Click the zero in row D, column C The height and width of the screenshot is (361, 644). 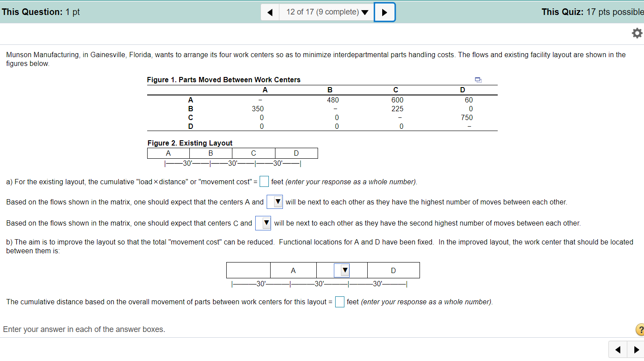(402, 126)
